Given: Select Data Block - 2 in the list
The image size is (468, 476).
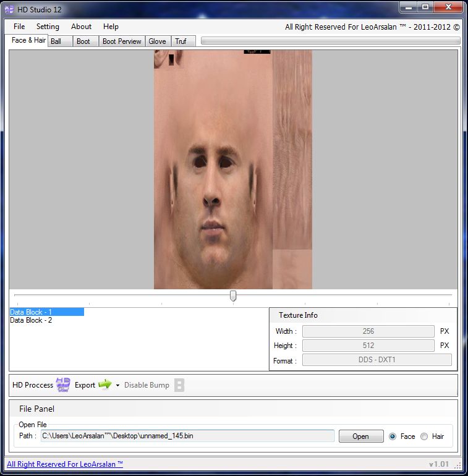Looking at the screenshot, I should click(x=31, y=320).
